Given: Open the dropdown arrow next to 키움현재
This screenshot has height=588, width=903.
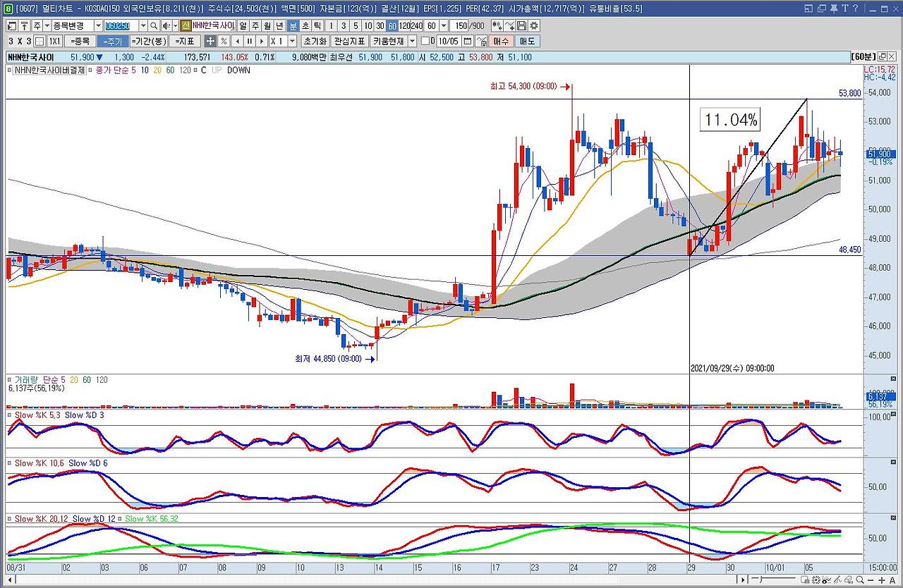Looking at the screenshot, I should [x=411, y=41].
